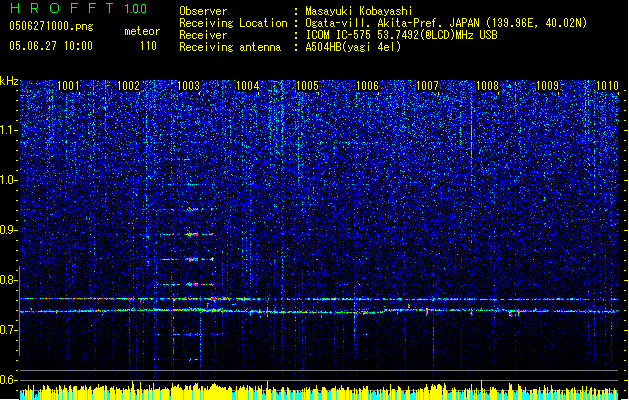Click the 0.6 frequency axis label
The image size is (629, 400).
point(8,380)
